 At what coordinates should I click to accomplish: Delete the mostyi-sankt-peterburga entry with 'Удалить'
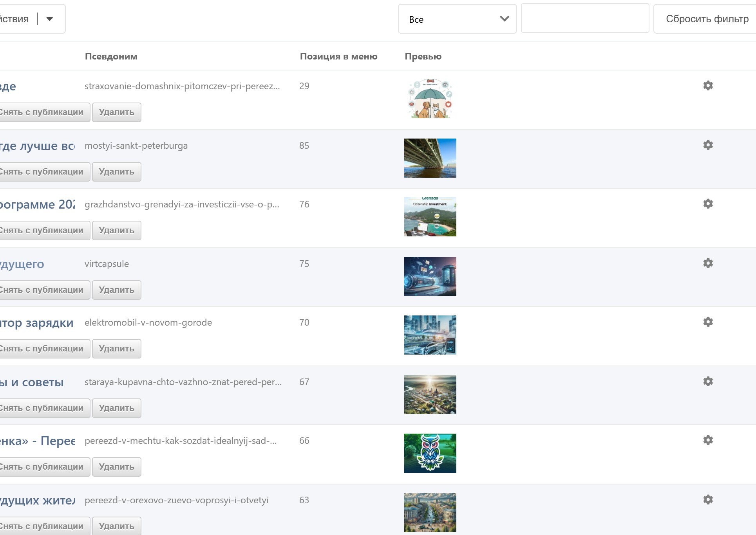coord(116,172)
